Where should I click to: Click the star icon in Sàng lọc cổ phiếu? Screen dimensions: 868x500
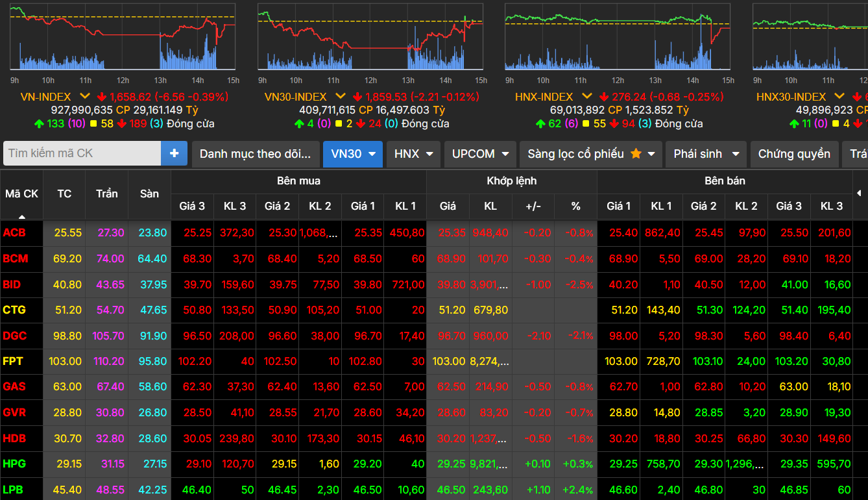coord(636,154)
